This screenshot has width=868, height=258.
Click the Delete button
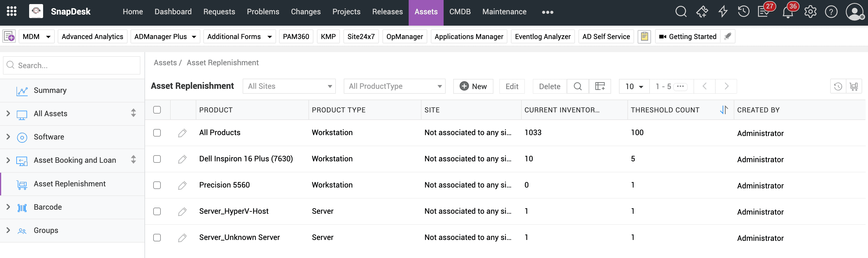coord(549,86)
